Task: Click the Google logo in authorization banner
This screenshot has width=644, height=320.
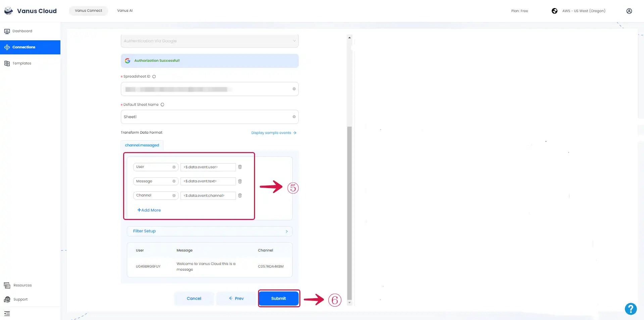Action: click(x=128, y=61)
